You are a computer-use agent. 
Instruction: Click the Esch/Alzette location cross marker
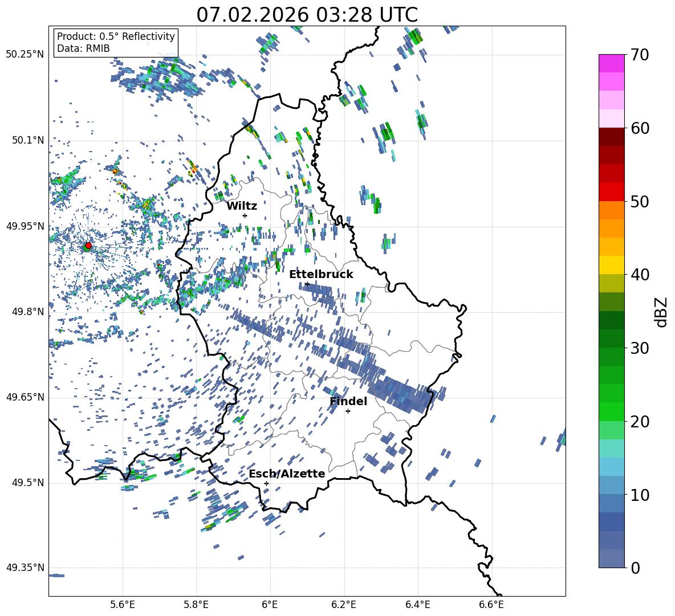coord(266,483)
